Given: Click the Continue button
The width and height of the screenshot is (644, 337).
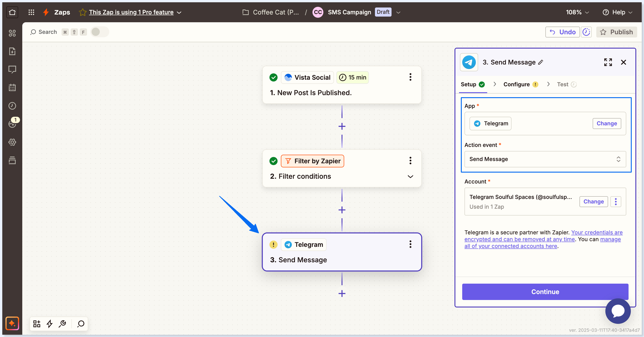Looking at the screenshot, I should click(x=545, y=292).
